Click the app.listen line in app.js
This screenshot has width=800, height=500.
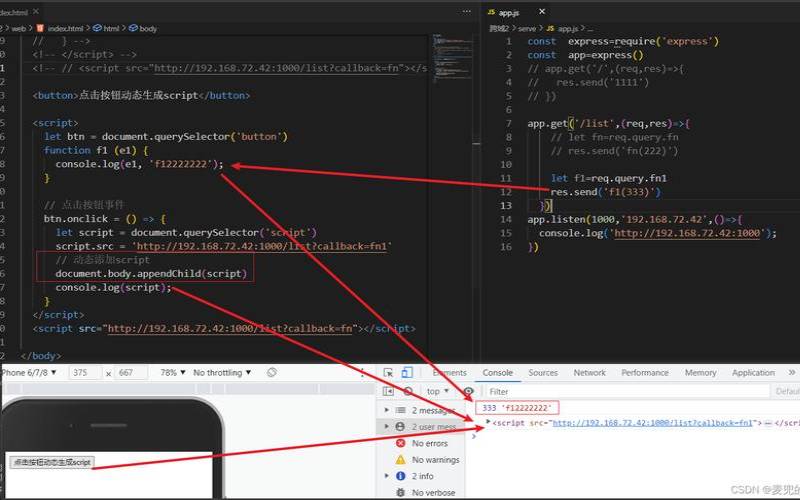pos(635,219)
